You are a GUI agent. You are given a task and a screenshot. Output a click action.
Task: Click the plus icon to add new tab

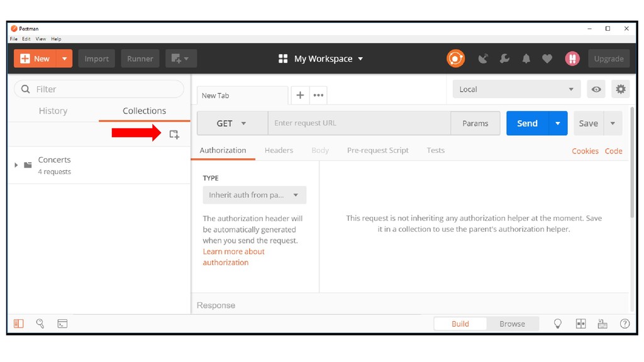click(x=300, y=96)
